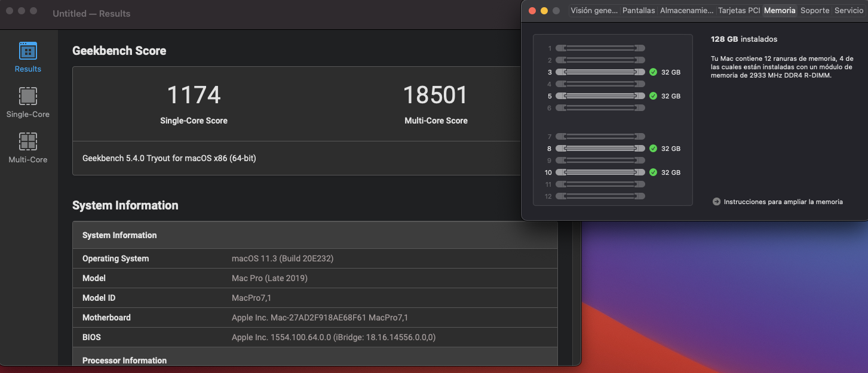868x373 pixels.
Task: Click the Single-Core Score label
Action: [x=194, y=121]
